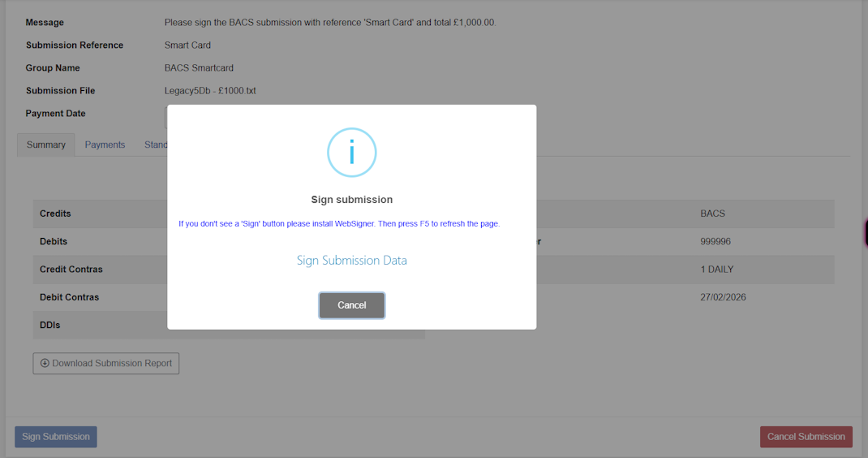Viewport: 868px width, 458px height.
Task: Click the DDIs row
Action: [x=50, y=325]
